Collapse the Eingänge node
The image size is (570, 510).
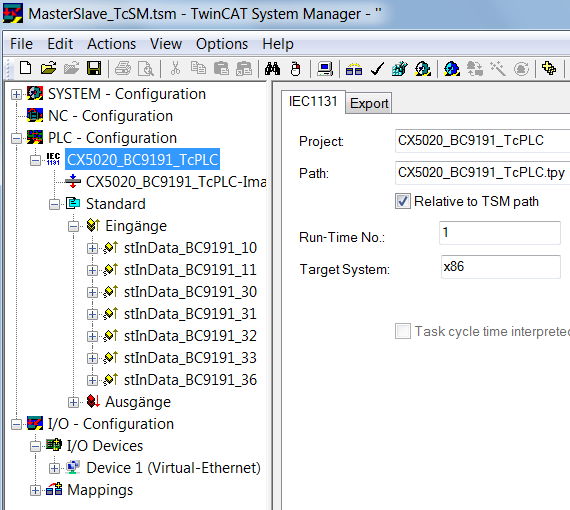[x=73, y=226]
